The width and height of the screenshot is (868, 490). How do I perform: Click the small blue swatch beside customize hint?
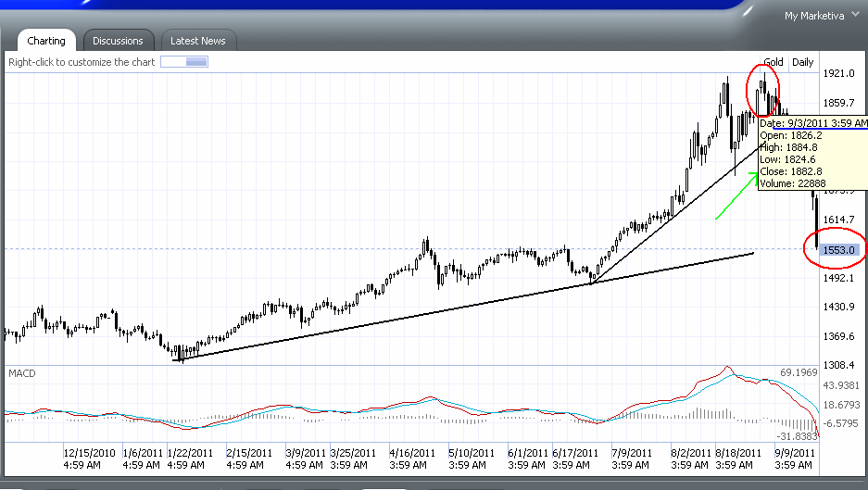[x=184, y=62]
